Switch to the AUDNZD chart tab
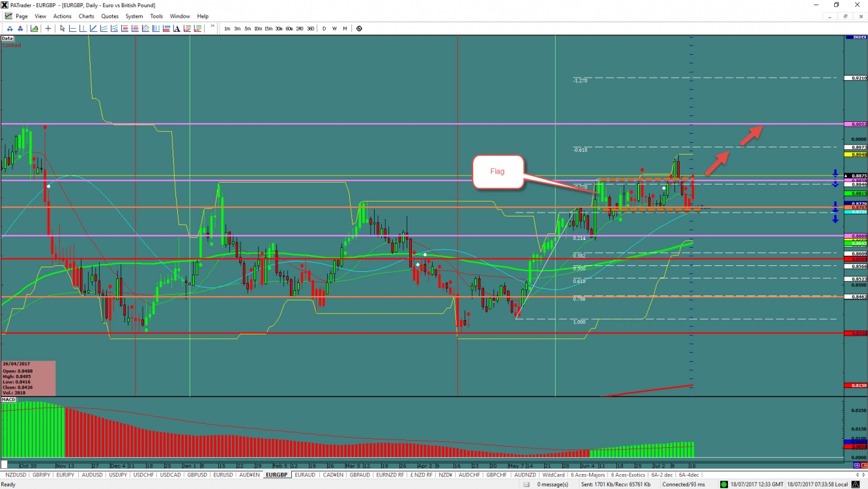This screenshot has height=489, width=868. pyautogui.click(x=526, y=475)
